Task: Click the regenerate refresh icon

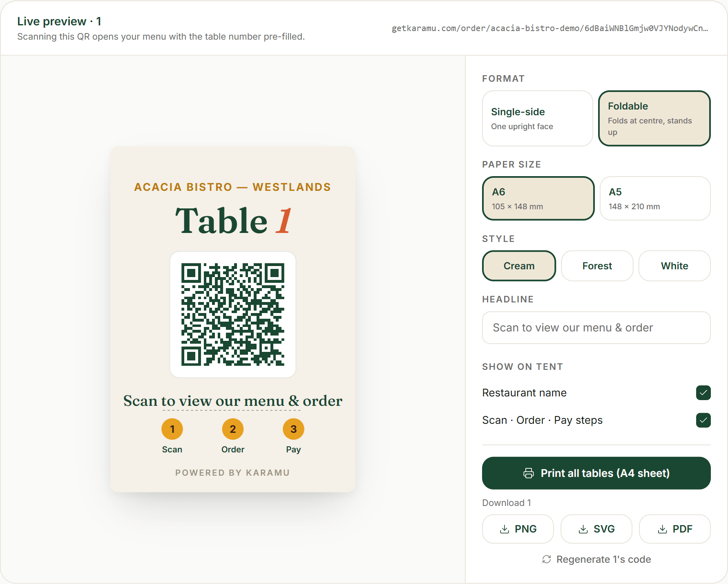Action: point(547,559)
